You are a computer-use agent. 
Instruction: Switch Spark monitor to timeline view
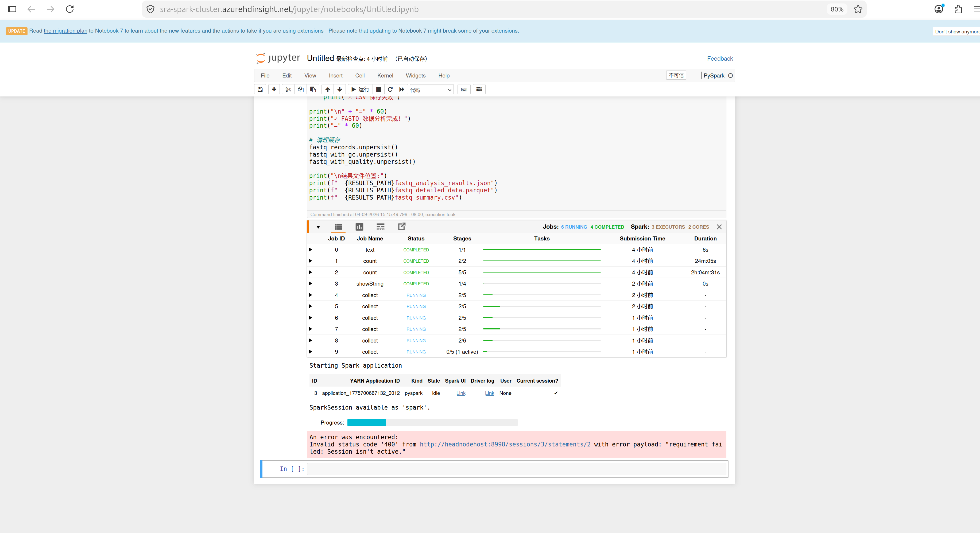[x=381, y=227]
